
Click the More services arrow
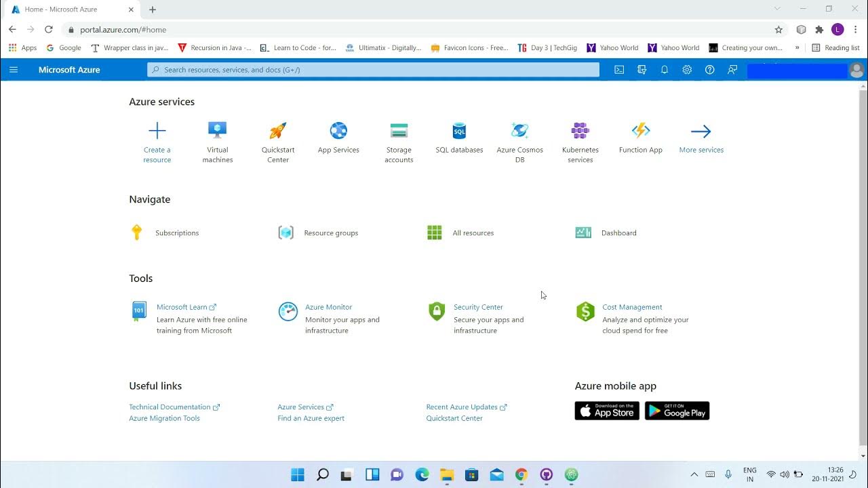click(x=701, y=131)
